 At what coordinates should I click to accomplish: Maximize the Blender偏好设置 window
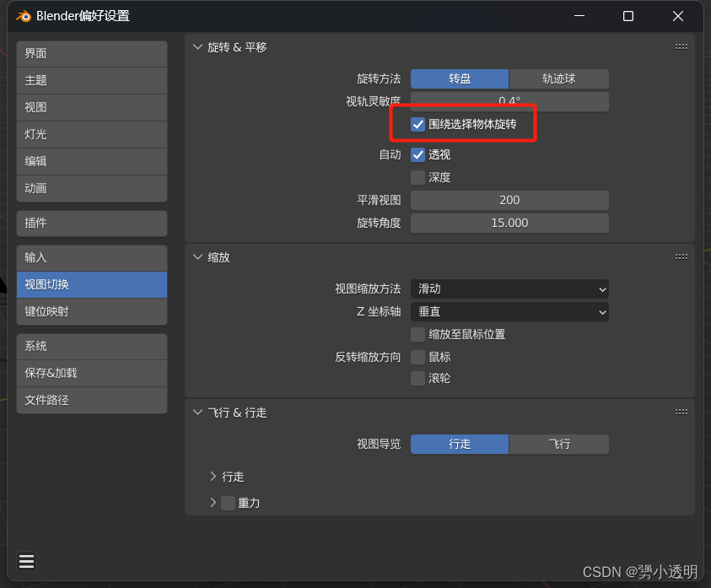coord(628,16)
